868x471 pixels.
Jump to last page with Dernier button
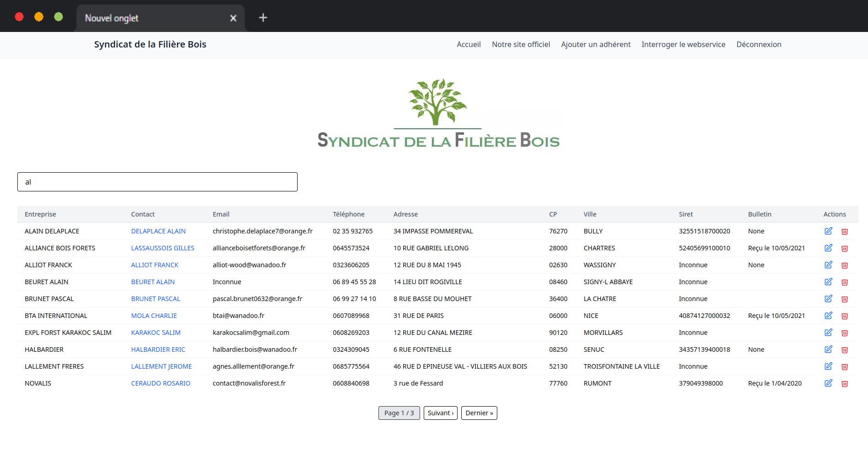(x=479, y=413)
